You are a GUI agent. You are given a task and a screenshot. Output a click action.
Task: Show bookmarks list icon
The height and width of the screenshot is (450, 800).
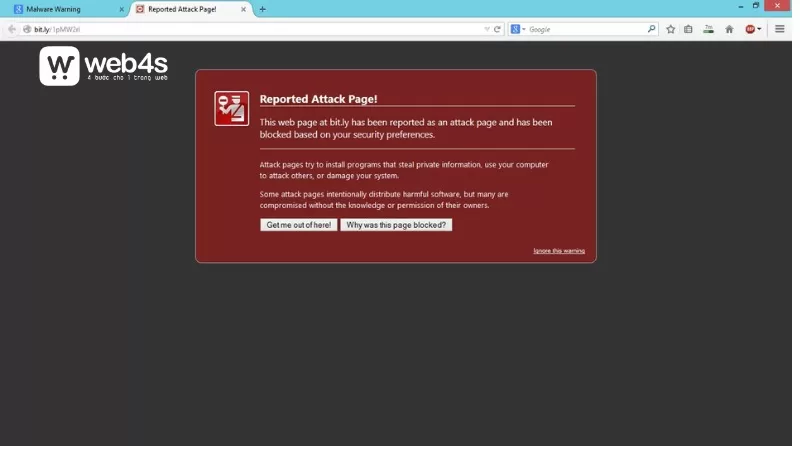(688, 29)
